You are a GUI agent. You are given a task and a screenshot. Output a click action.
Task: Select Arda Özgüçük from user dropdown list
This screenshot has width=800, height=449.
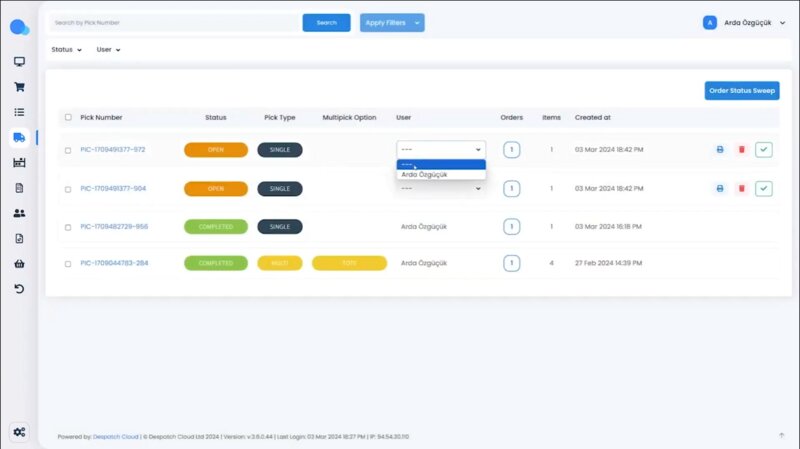click(424, 175)
